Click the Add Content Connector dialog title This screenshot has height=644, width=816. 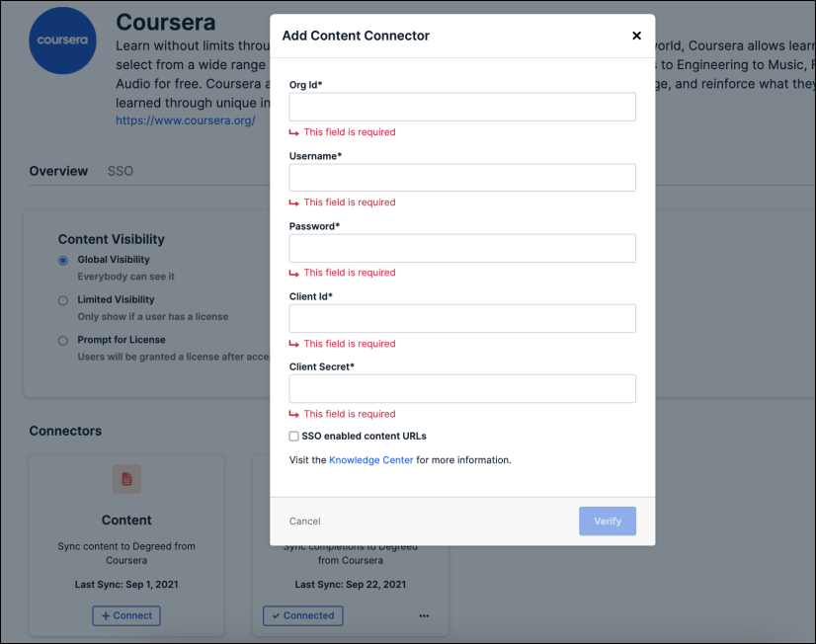[356, 36]
